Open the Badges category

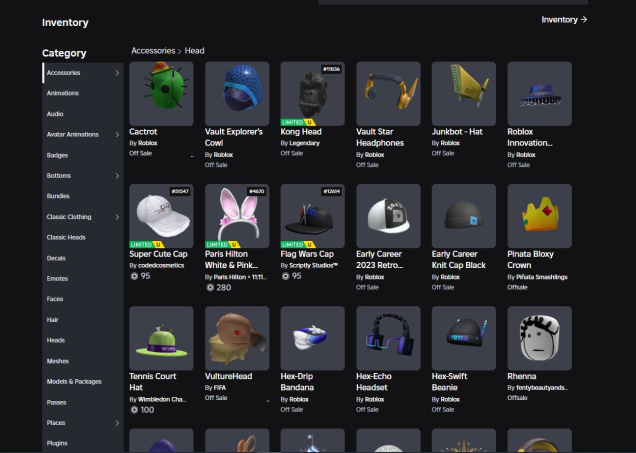tap(57, 155)
